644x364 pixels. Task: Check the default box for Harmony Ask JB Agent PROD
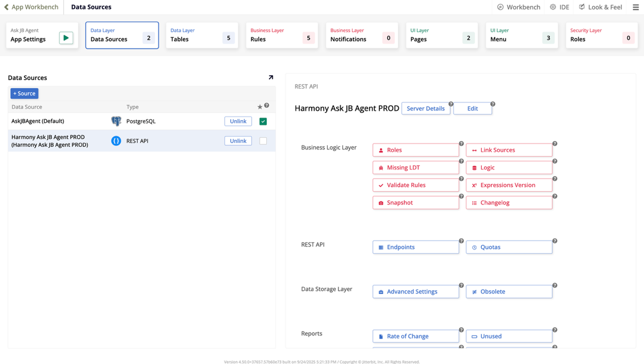(x=263, y=141)
